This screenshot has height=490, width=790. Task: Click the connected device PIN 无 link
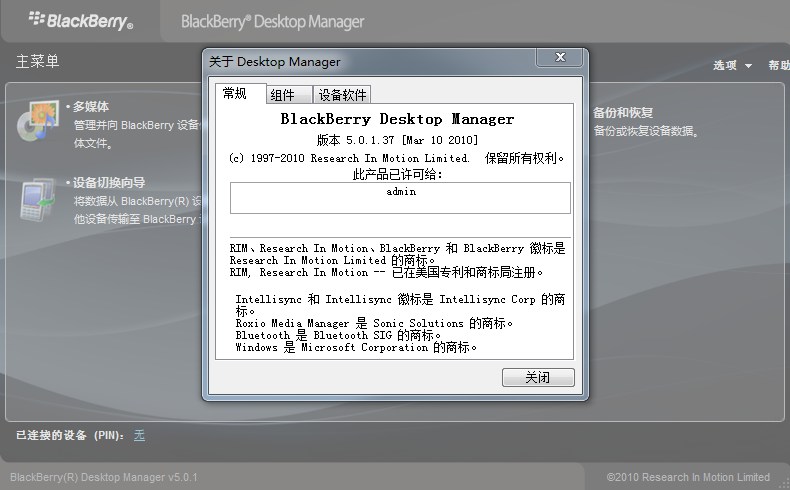pyautogui.click(x=139, y=435)
